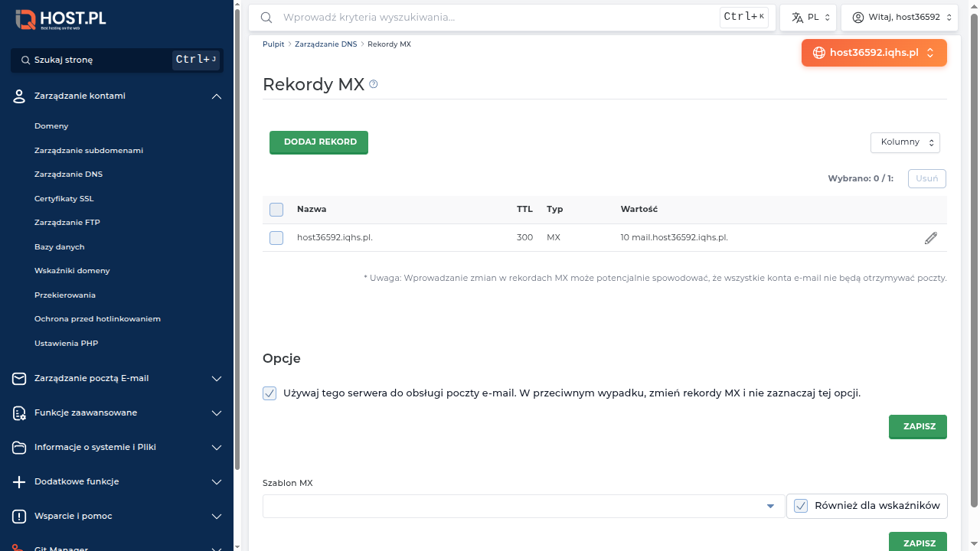Open Bazy danych page

pyautogui.click(x=60, y=247)
